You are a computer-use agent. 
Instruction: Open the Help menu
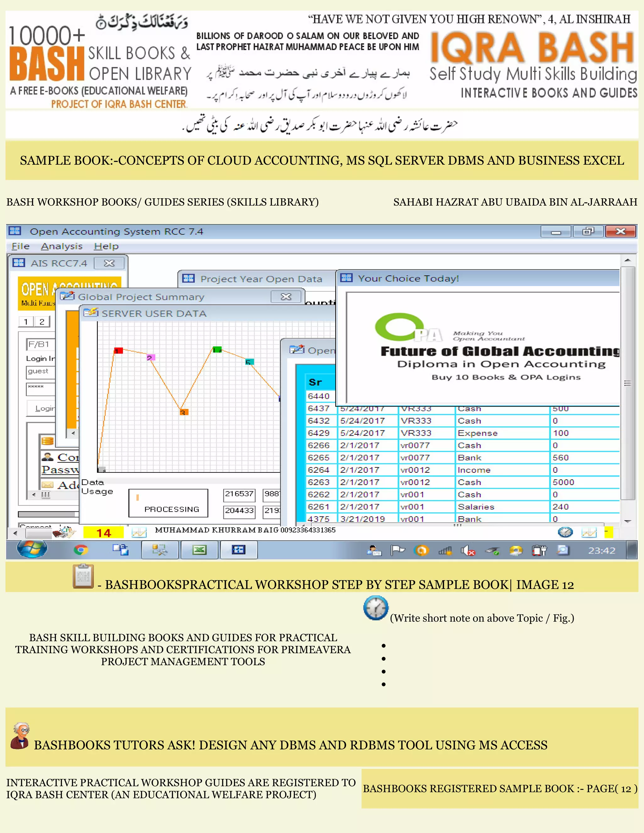coord(106,246)
